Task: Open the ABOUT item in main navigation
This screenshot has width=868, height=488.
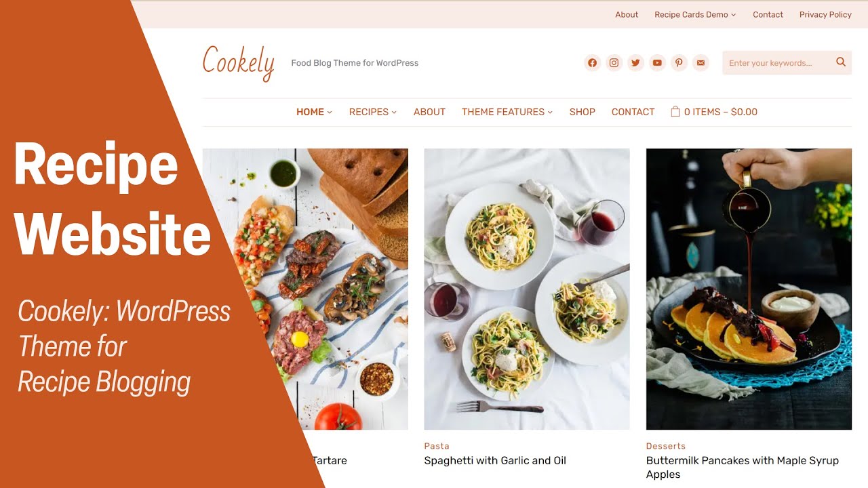Action: [429, 112]
